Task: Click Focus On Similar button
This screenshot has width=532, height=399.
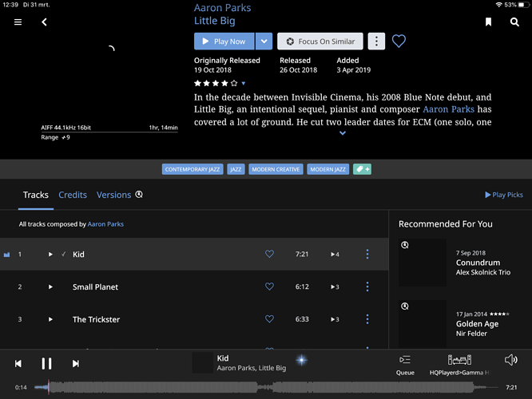Action: pyautogui.click(x=320, y=41)
